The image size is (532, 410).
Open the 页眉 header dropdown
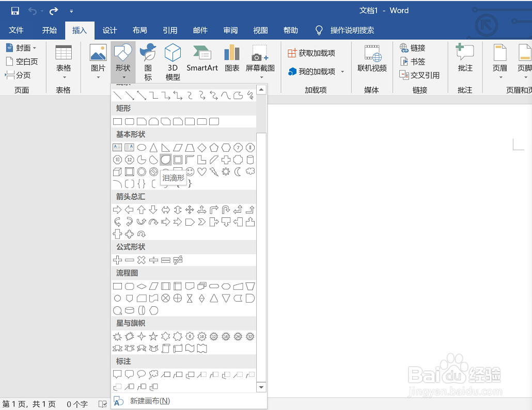point(500,62)
